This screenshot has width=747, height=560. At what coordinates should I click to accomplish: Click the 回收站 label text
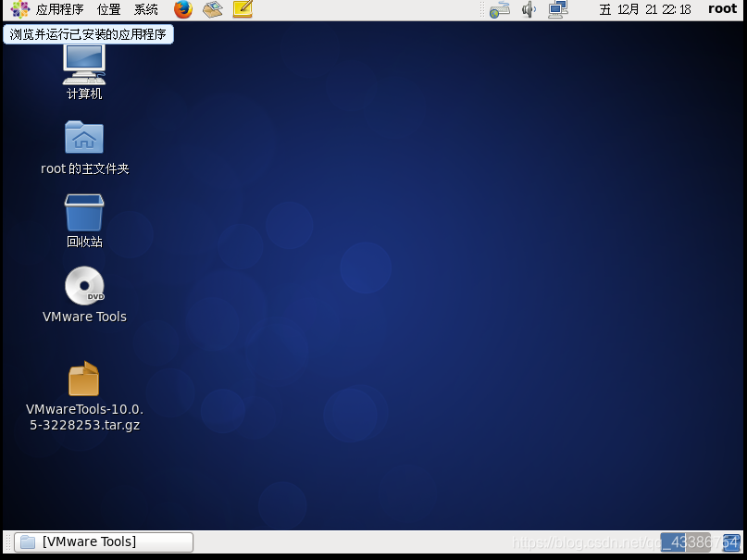[x=85, y=242]
